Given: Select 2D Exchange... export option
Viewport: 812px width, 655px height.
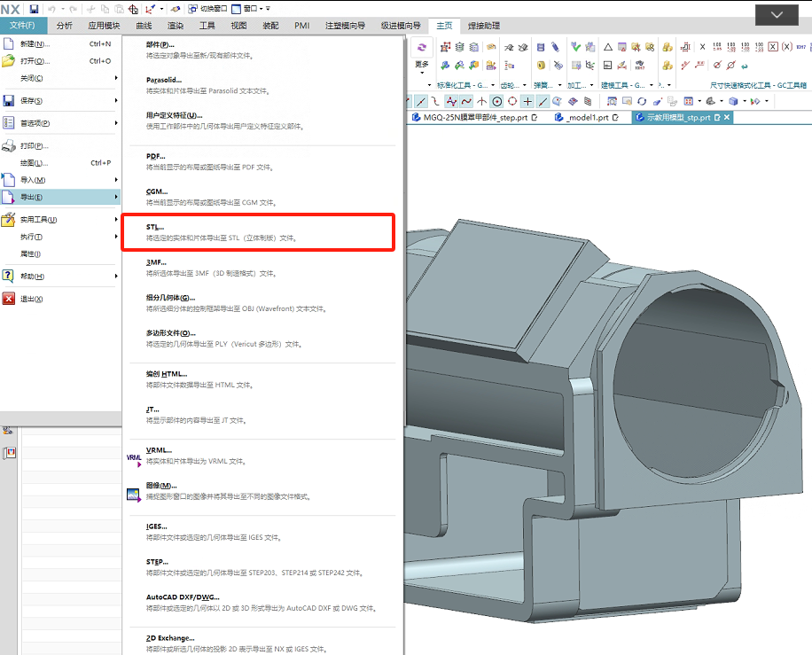Looking at the screenshot, I should 262,643.
